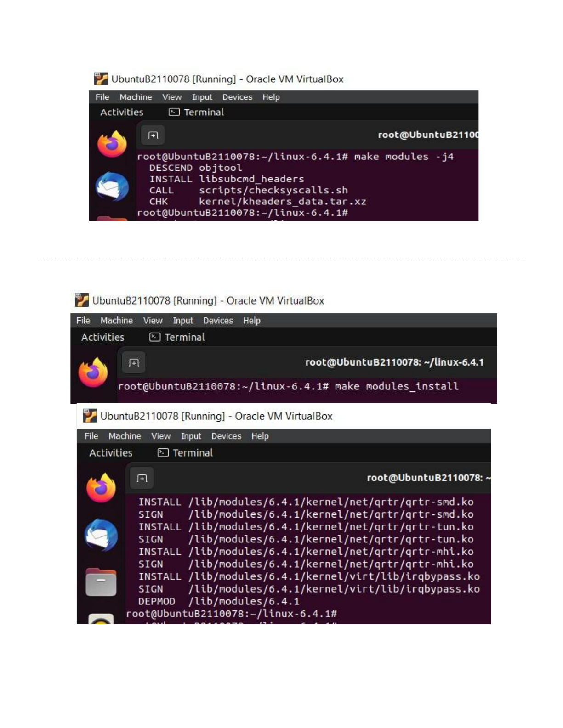Open Devices menu in the top VirtualBox window
Image resolution: width=563 pixels, height=728 pixels.
point(237,97)
